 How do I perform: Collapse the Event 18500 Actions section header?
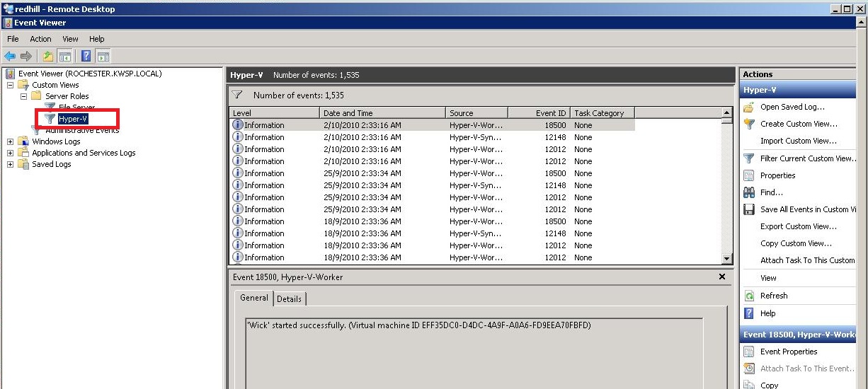798,335
